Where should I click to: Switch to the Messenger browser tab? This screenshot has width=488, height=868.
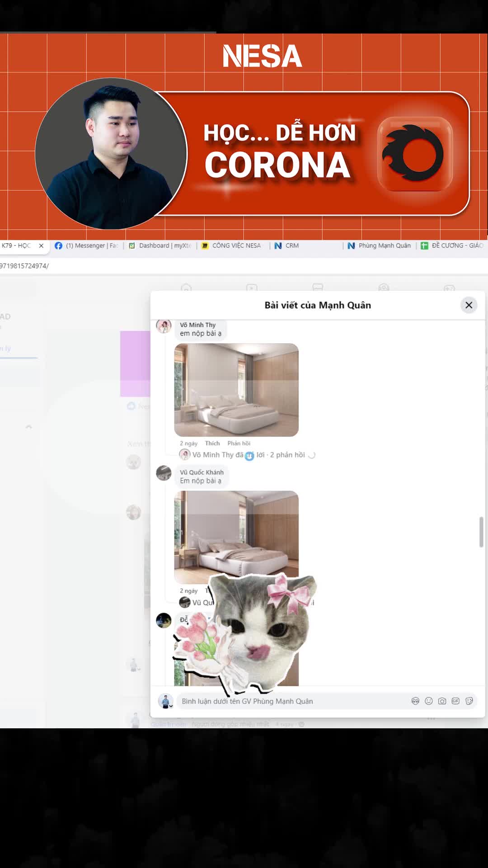coord(86,245)
